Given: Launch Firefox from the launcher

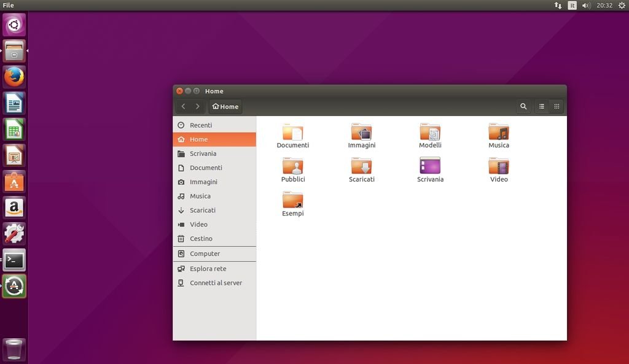Looking at the screenshot, I should (14, 77).
